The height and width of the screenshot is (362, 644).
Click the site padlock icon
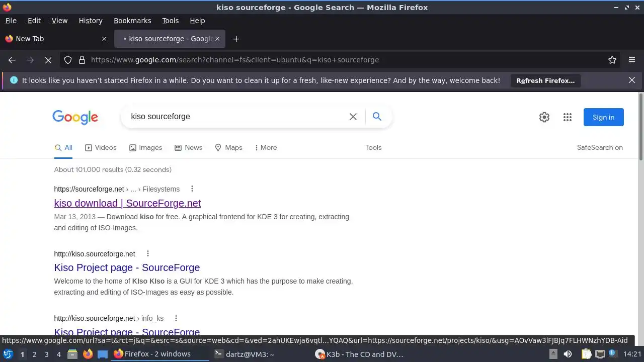[x=82, y=60]
